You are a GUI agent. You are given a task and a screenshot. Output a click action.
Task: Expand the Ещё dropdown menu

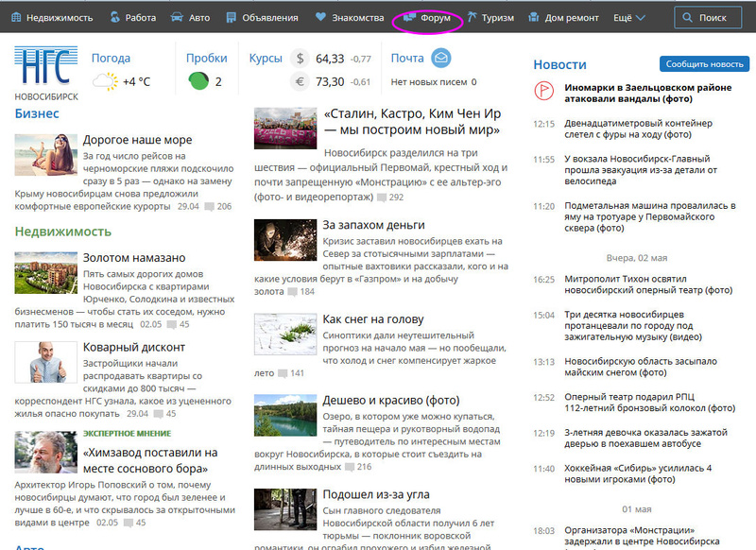coord(628,18)
